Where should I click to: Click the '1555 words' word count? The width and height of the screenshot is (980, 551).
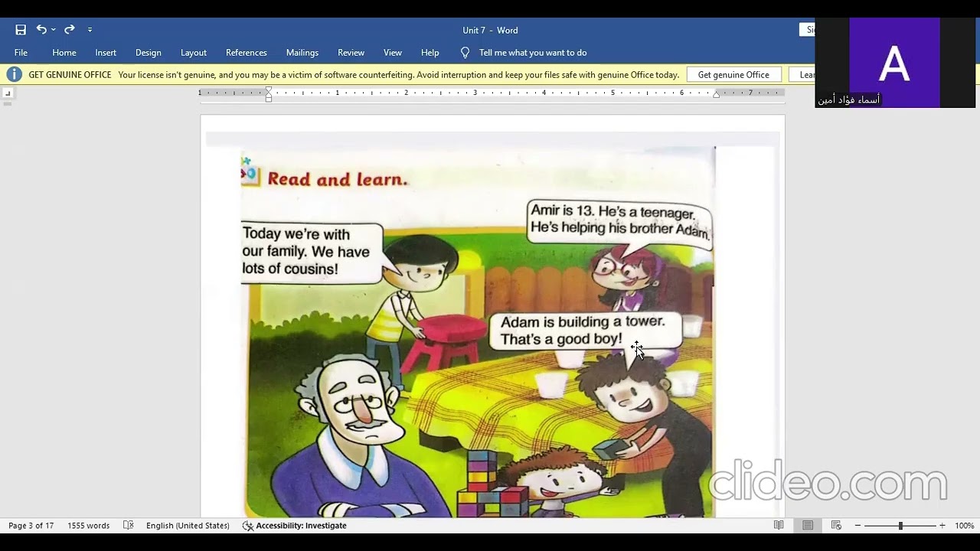88,526
